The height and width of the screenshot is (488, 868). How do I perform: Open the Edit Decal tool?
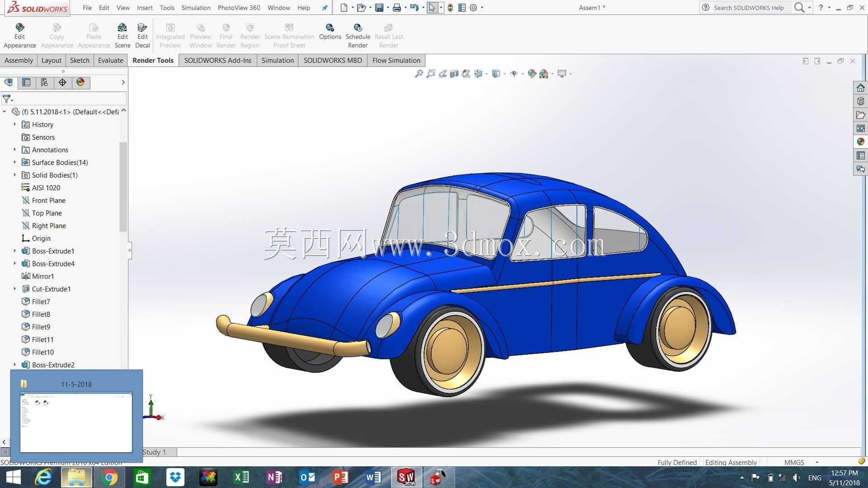142,36
